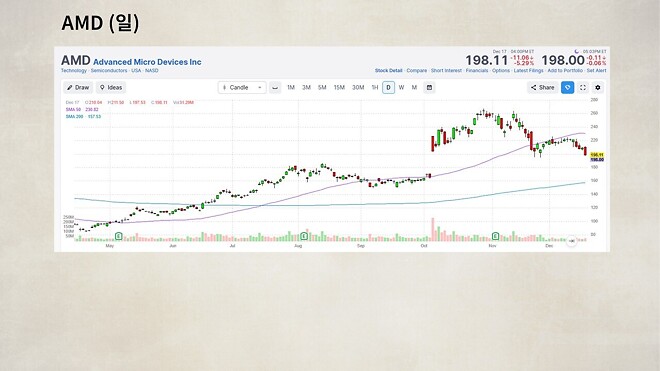
Task: Select the 1M interval
Action: pos(291,88)
